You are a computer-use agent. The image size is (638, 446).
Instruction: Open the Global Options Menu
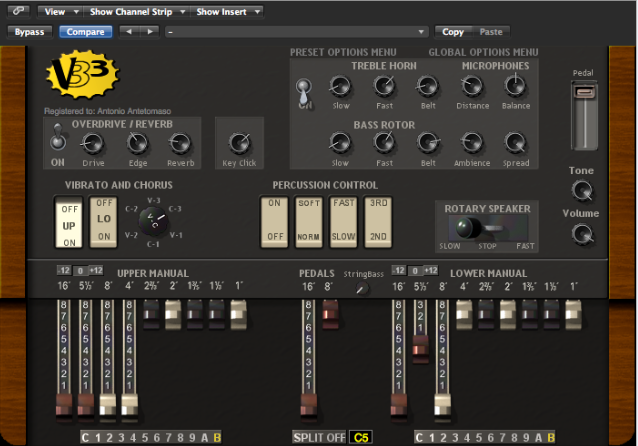coord(483,52)
